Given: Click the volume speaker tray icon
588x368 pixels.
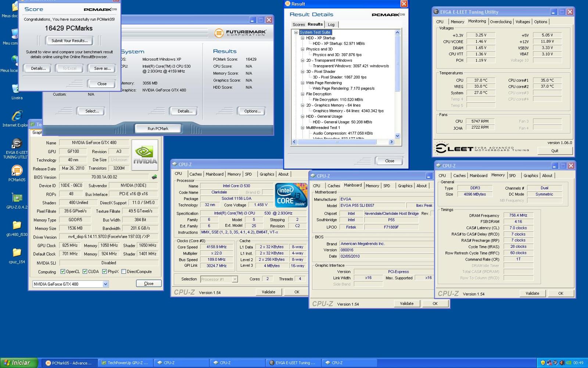Looking at the screenshot, I should [x=562, y=363].
